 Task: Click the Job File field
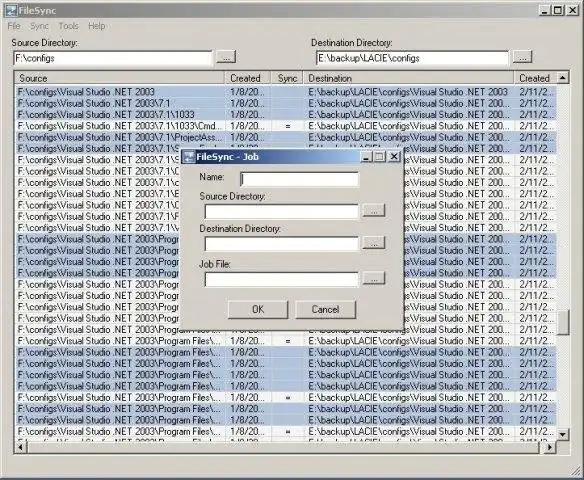click(281, 280)
